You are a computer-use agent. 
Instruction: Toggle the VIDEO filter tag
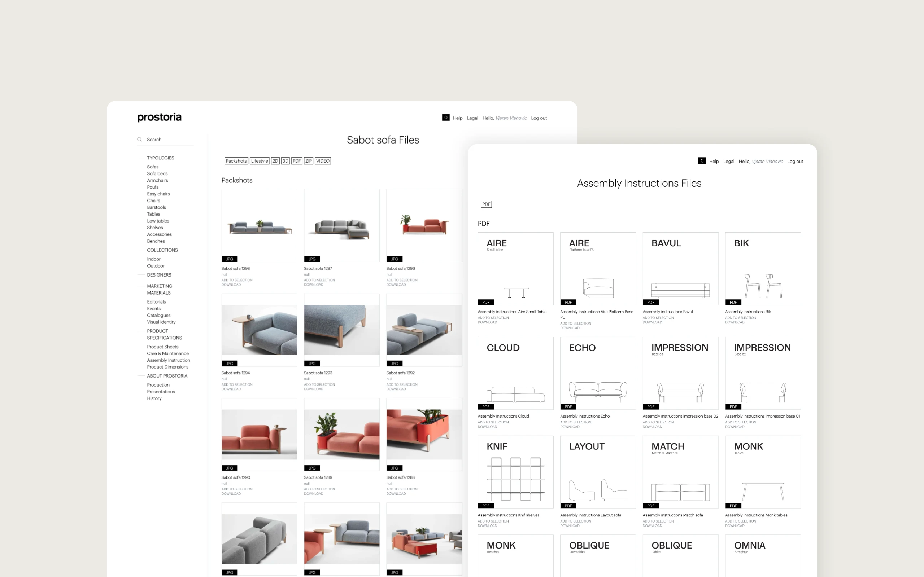[x=323, y=161]
